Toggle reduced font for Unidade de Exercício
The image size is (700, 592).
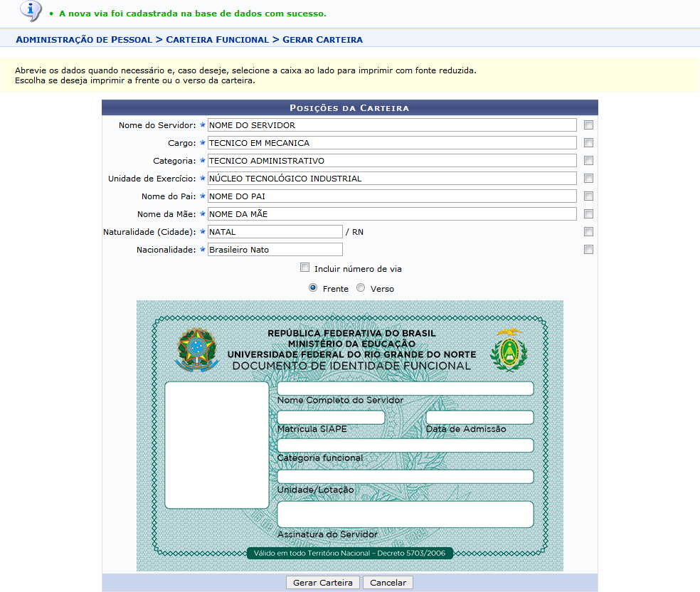click(588, 179)
